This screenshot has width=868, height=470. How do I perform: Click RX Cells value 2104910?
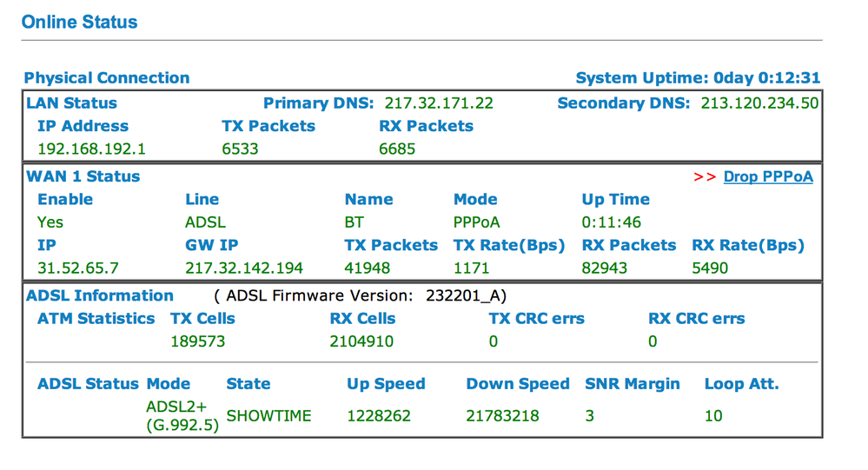pyautogui.click(x=361, y=341)
